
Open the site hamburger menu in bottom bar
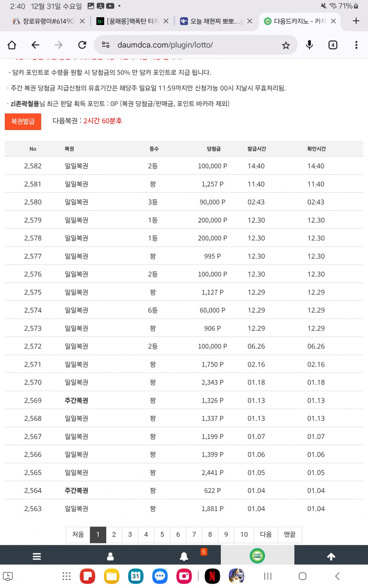(37, 555)
